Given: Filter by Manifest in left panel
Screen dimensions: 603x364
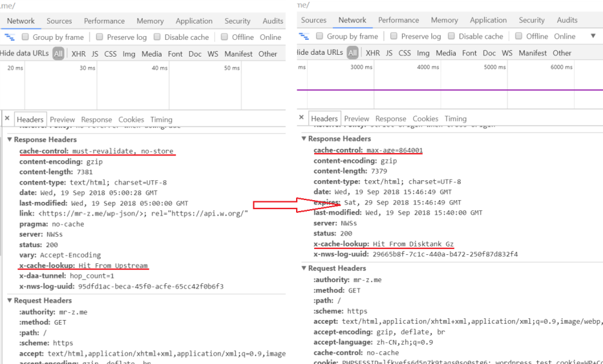Looking at the screenshot, I should pyautogui.click(x=238, y=54).
